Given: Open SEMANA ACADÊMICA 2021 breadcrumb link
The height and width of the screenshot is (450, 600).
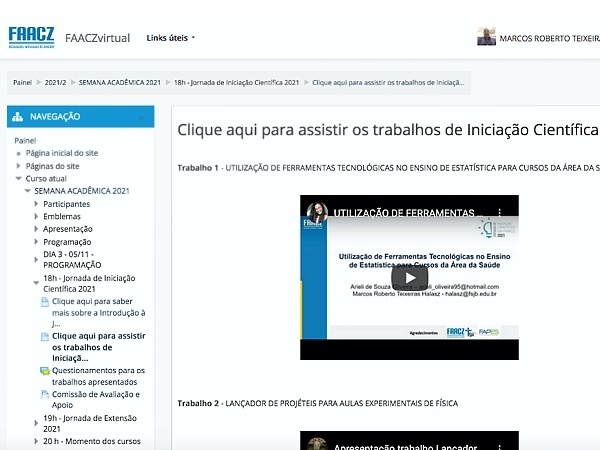Looking at the screenshot, I should (x=120, y=82).
